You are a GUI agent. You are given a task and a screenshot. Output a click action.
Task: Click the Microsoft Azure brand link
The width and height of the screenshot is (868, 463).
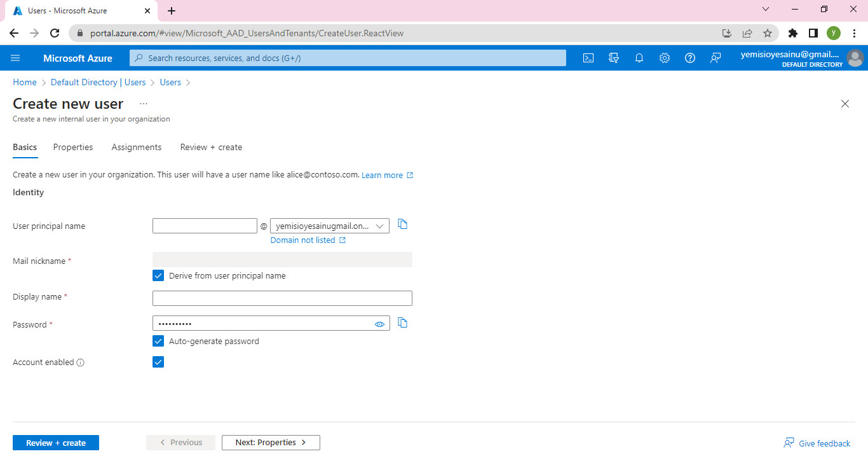click(x=78, y=58)
